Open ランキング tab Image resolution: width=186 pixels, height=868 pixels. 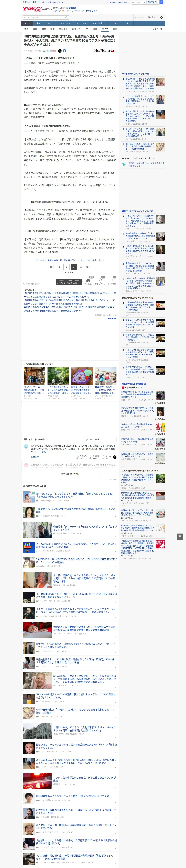[x=115, y=24]
